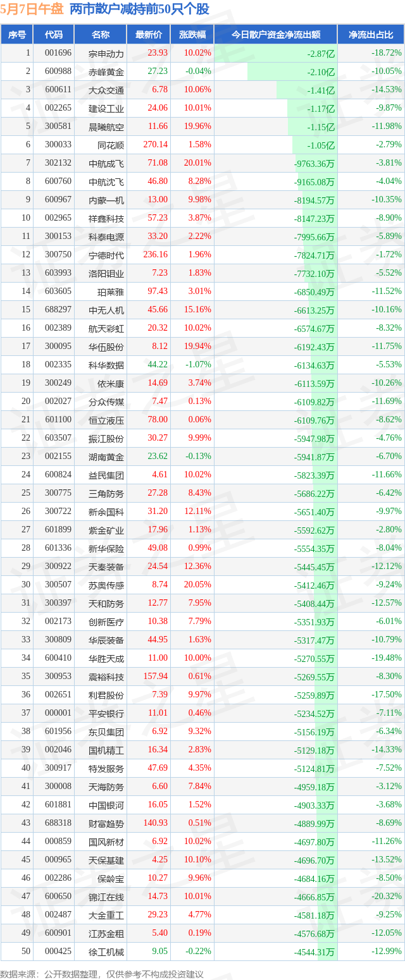The width and height of the screenshot is (405, 980).
Task: Click stock name 国机精工
Action: pyautogui.click(x=106, y=750)
